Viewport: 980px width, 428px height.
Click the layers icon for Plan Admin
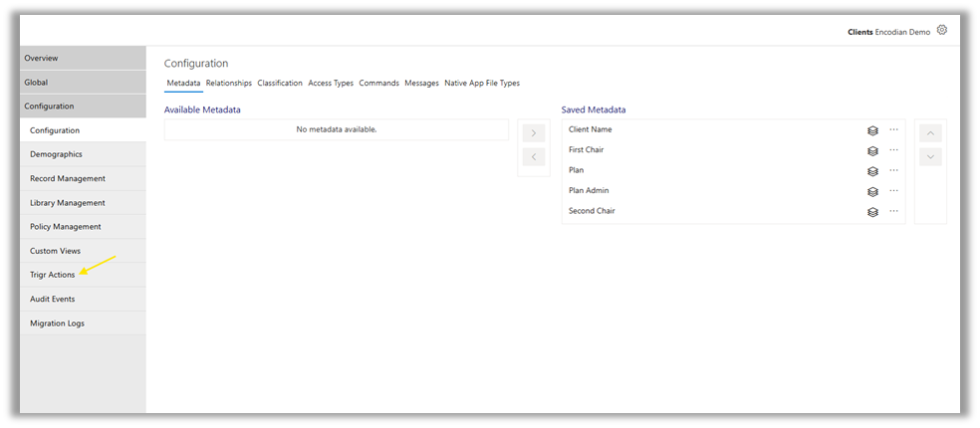pyautogui.click(x=872, y=191)
